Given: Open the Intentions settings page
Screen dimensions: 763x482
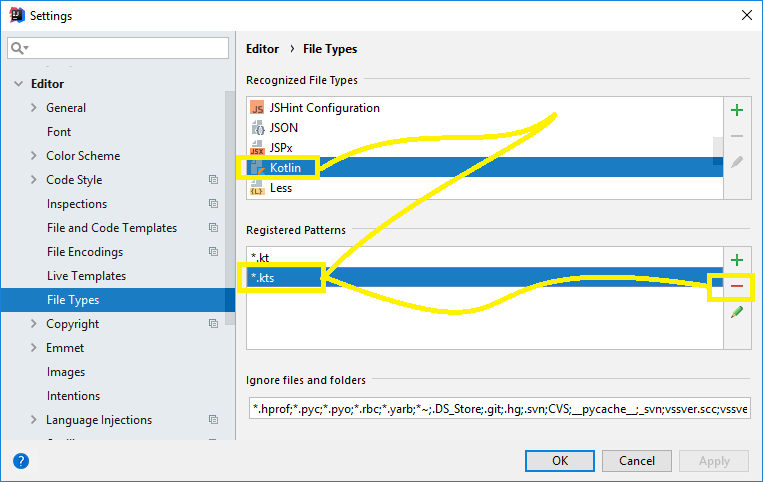Looking at the screenshot, I should coord(73,396).
